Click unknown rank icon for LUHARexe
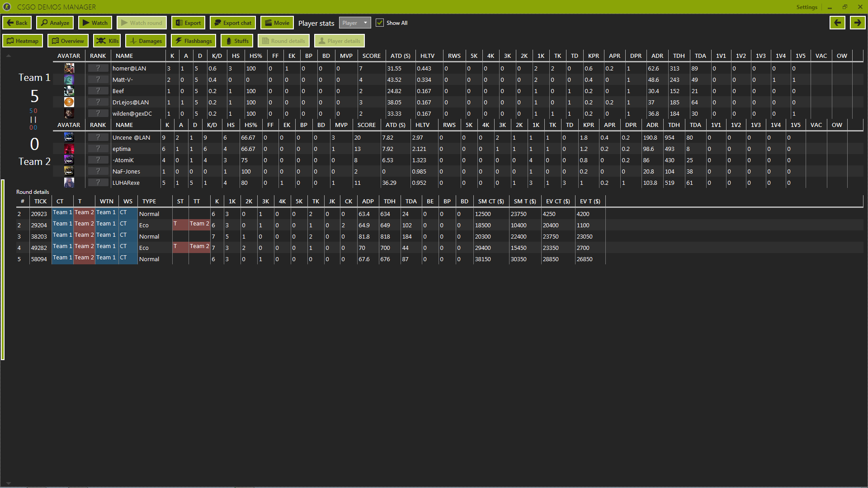Image resolution: width=868 pixels, height=488 pixels. click(x=98, y=183)
